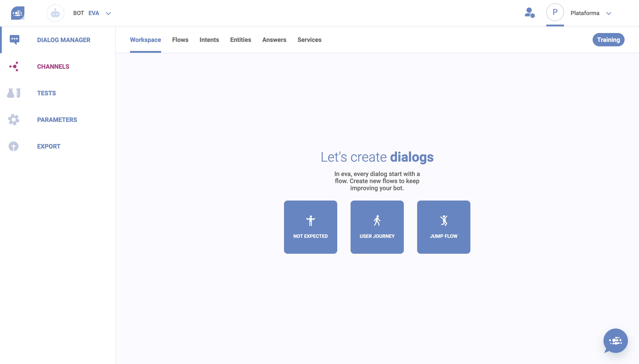This screenshot has height=364, width=639.
Task: Expand the Plataforma account dropdown arrow
Action: pos(608,13)
